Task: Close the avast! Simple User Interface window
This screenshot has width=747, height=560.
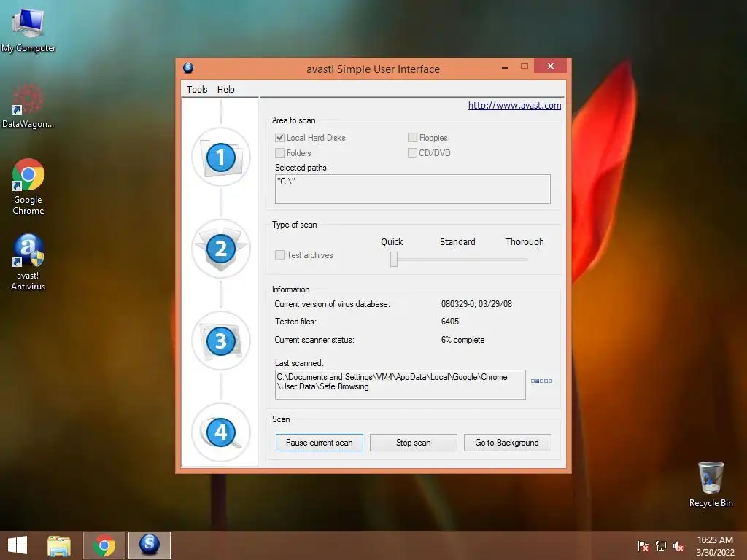Action: tap(550, 66)
